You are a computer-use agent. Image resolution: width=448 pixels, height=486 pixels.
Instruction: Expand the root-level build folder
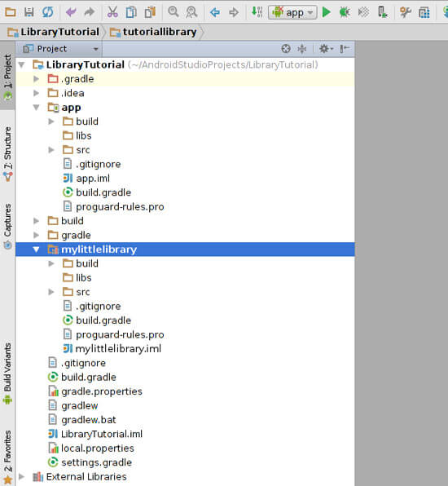click(x=36, y=221)
